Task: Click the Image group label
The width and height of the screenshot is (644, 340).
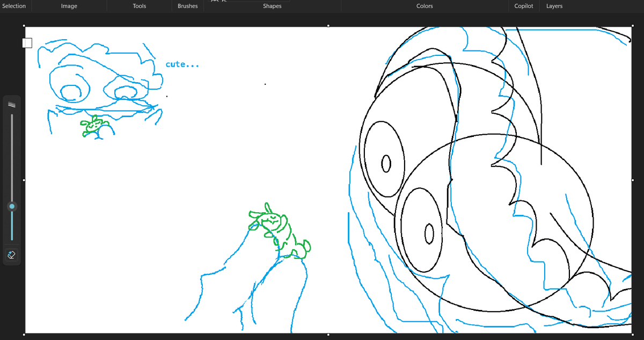Action: [69, 6]
